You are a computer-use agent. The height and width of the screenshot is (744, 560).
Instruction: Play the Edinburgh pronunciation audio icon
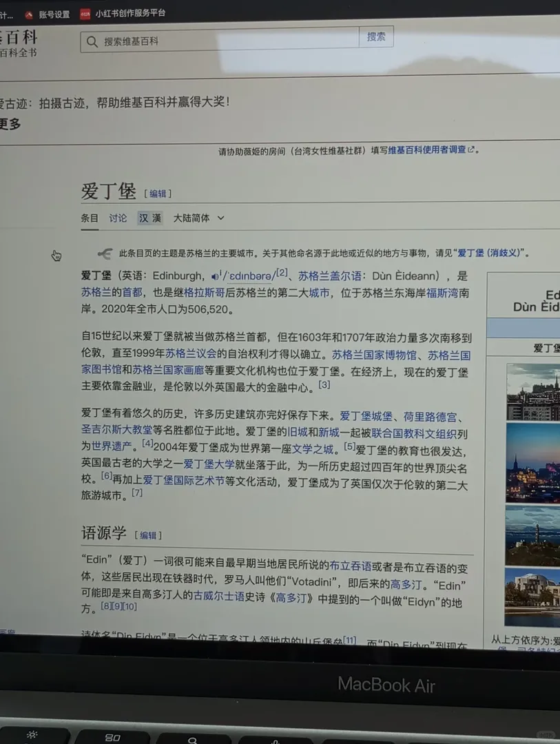(x=216, y=276)
